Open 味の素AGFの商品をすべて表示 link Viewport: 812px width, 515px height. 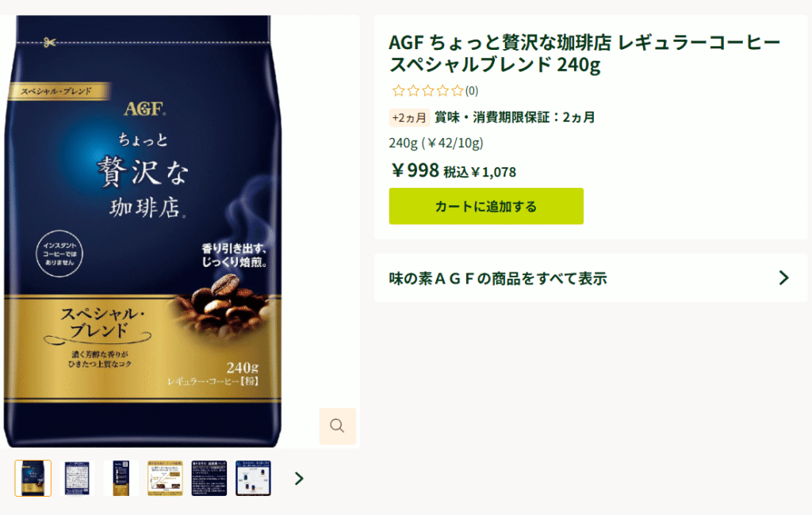pos(590,278)
